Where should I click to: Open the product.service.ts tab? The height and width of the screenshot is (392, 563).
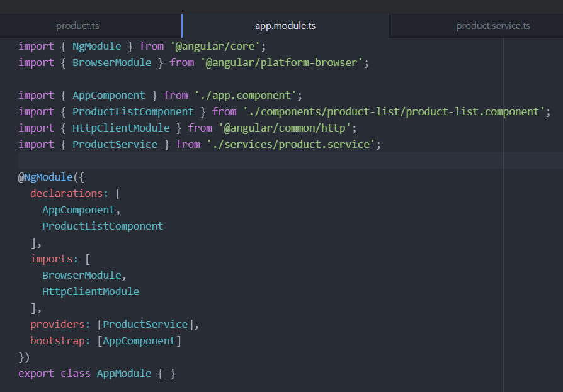493,26
